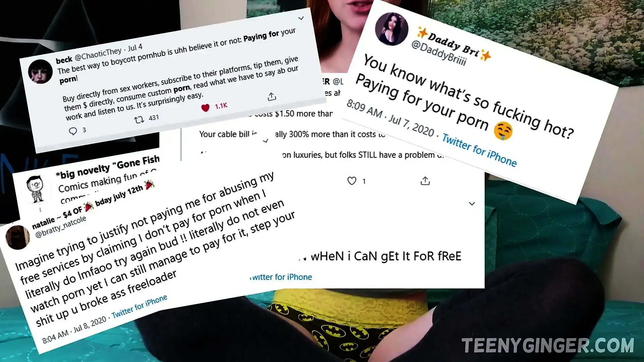Click the reply bubble icon on beck's tweet

pyautogui.click(x=73, y=131)
